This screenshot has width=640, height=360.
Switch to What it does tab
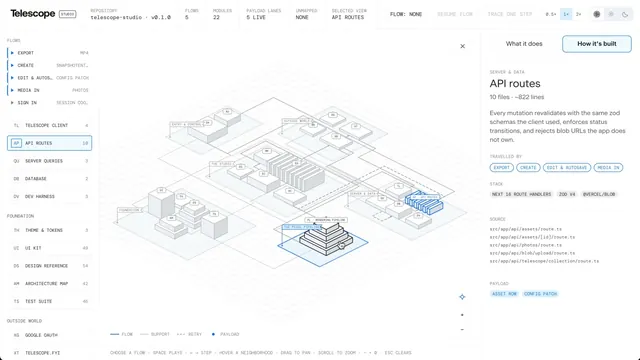[524, 44]
